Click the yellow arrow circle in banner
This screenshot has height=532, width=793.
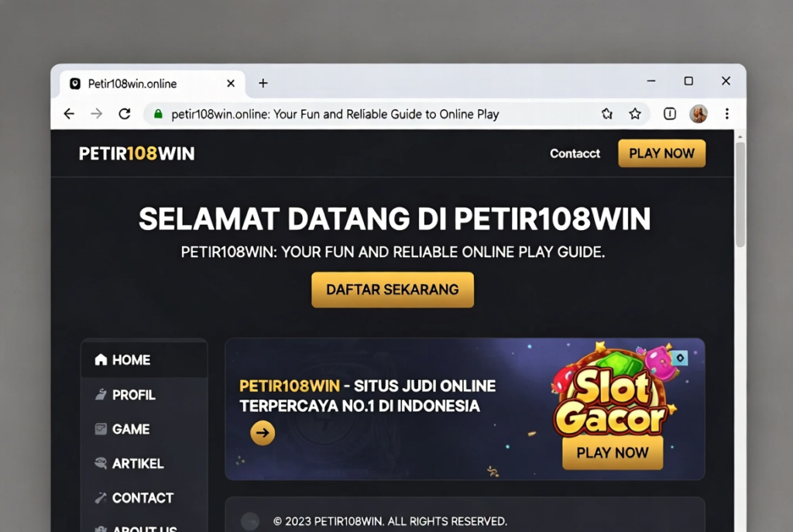263,432
